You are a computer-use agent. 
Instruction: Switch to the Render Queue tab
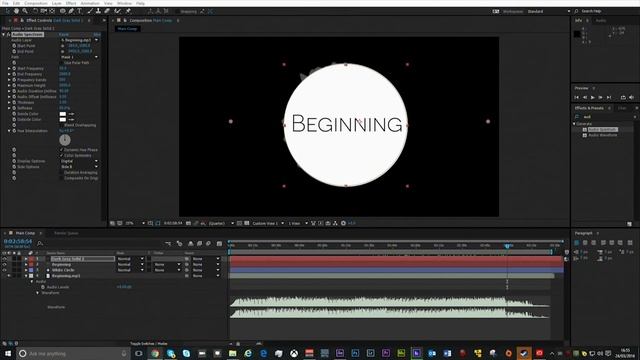66,233
